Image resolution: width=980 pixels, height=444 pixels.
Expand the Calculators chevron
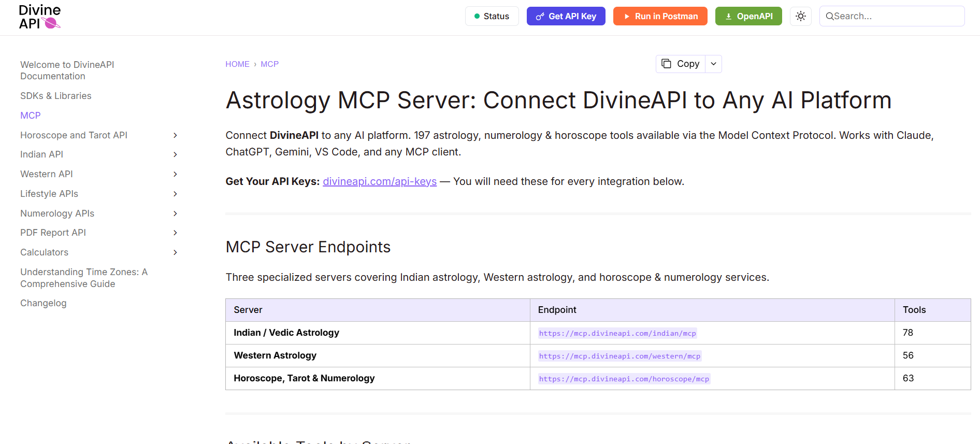point(175,252)
